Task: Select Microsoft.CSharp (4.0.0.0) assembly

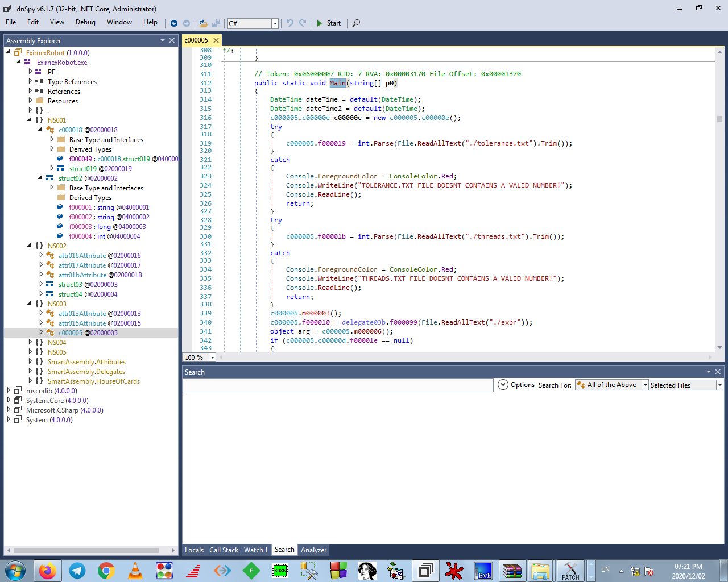Action: point(65,410)
